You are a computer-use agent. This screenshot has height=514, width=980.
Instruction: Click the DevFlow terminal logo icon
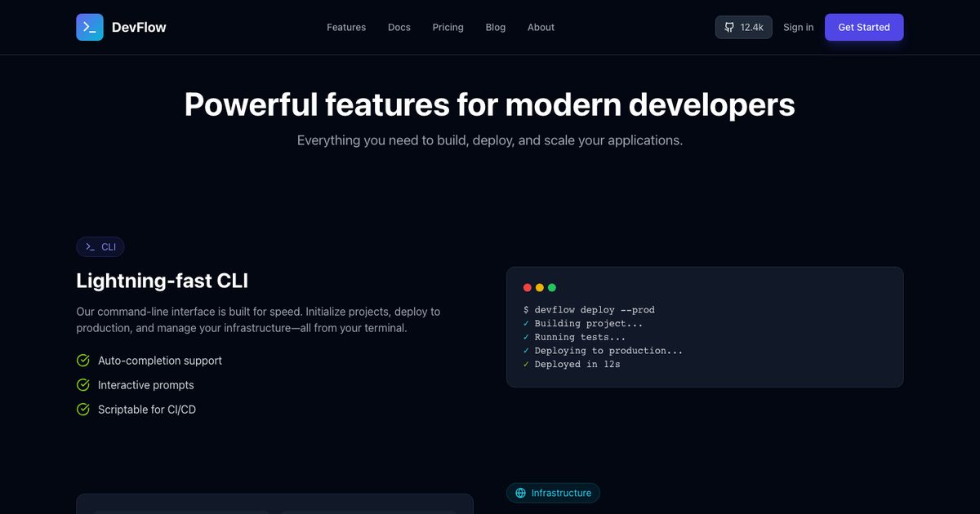90,27
